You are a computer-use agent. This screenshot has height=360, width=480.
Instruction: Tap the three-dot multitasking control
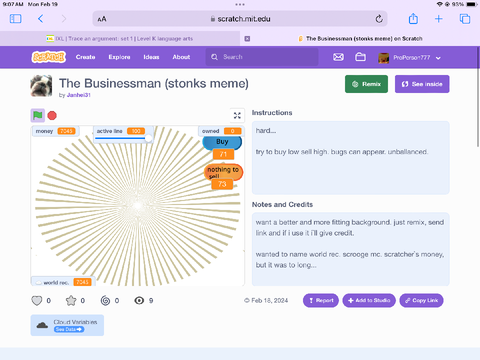(x=240, y=4)
